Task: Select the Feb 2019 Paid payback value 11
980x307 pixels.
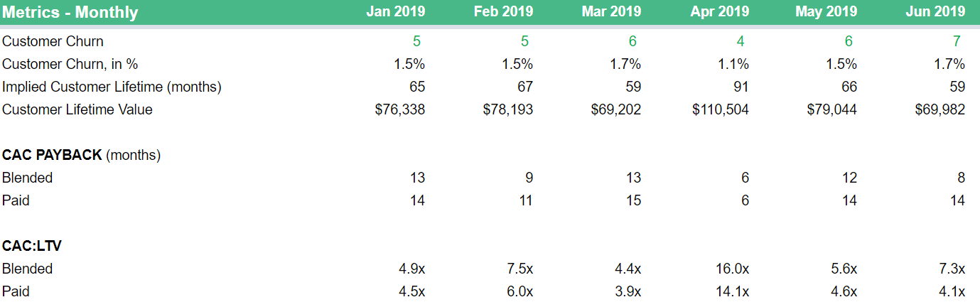Action: coord(525,200)
